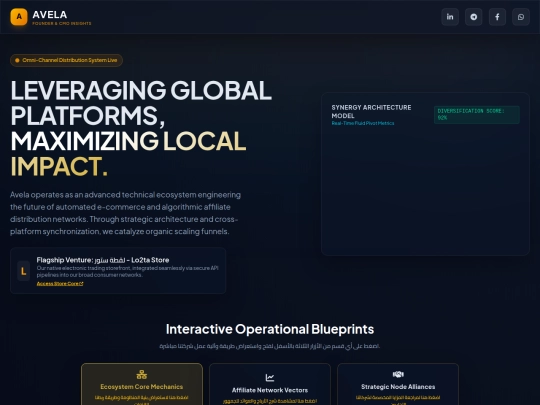540x405 pixels.
Task: Click the Real-Time Fluid Pivot Metrics subtitle
Action: pyautogui.click(x=363, y=123)
